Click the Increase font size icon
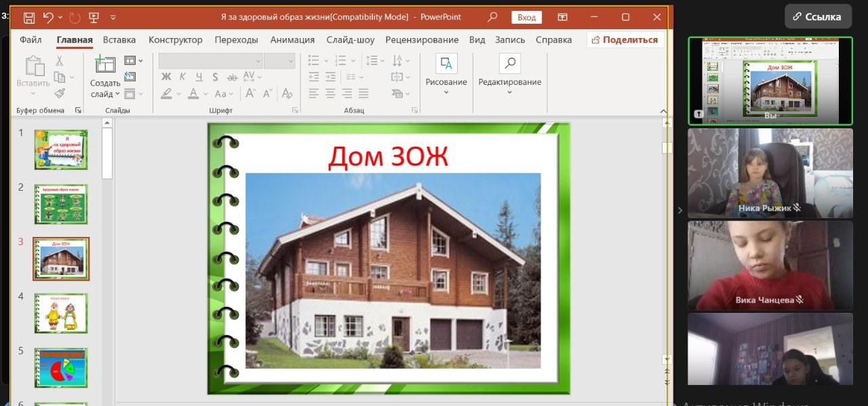Screen dimensions: 868x406 pyautogui.click(x=250, y=94)
